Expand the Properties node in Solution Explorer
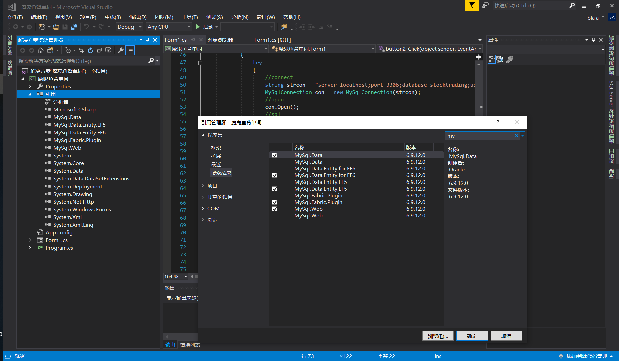619x364 pixels. tap(30, 86)
